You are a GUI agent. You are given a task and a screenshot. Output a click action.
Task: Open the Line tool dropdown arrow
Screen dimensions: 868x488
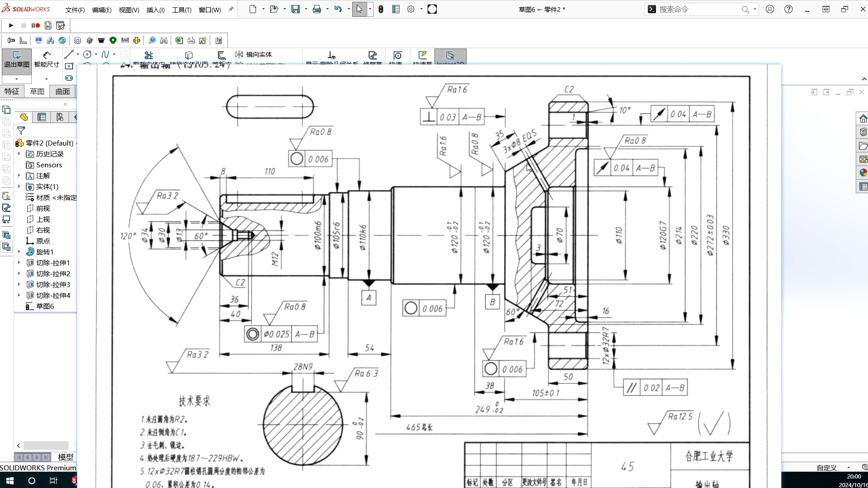tap(78, 54)
